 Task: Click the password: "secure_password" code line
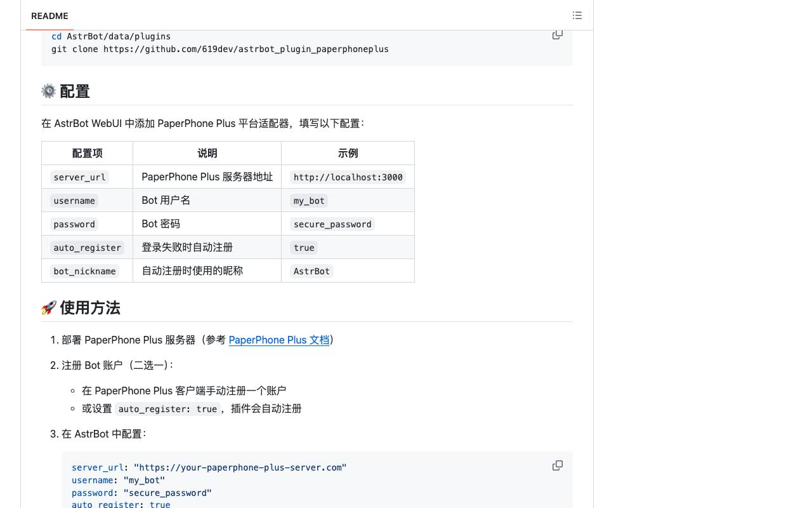click(141, 493)
